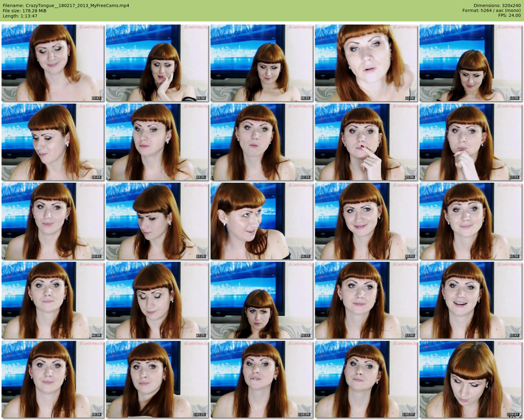Select the frame labeled 58:34
Image resolution: width=524 pixels, height=420 pixels.
click(x=53, y=379)
